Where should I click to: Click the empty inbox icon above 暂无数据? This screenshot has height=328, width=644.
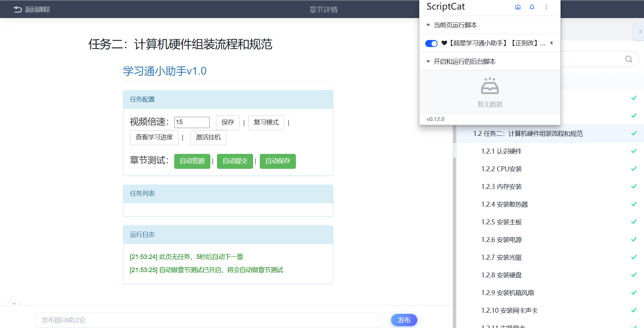tap(490, 86)
